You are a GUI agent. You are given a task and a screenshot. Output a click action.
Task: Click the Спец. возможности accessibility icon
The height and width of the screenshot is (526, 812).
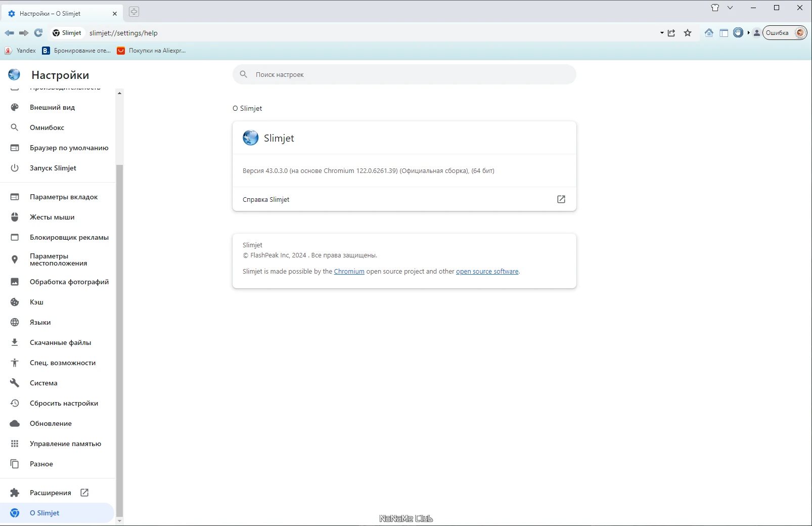[x=15, y=363]
